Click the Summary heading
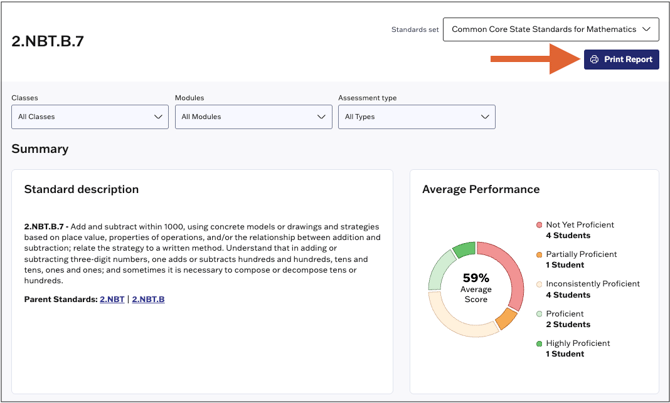Screen dimensions: 670x403 coord(40,149)
